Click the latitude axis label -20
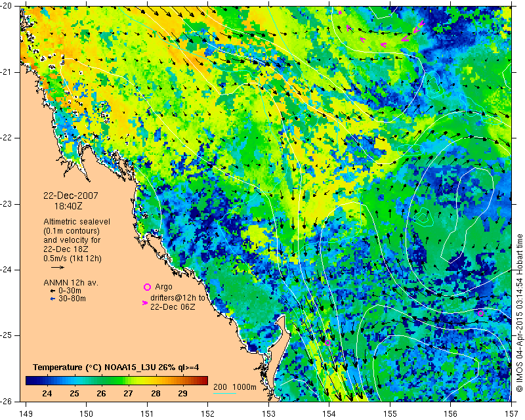 click(x=7, y=7)
